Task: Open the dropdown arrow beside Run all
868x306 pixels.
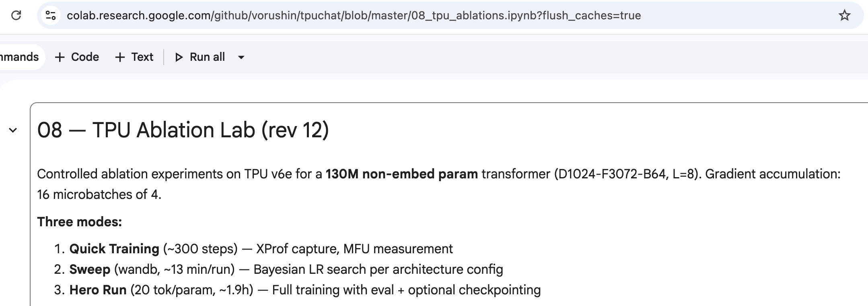Action: pyautogui.click(x=241, y=57)
